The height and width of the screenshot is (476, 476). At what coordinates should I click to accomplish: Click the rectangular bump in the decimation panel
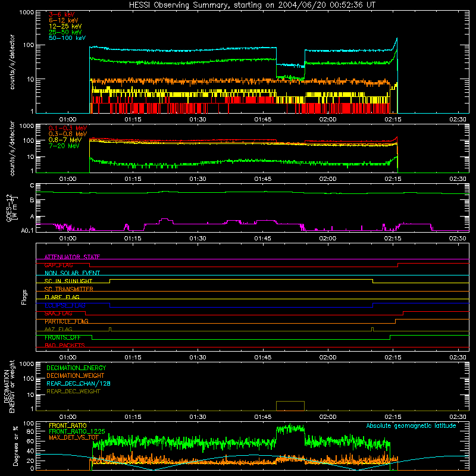(290, 406)
